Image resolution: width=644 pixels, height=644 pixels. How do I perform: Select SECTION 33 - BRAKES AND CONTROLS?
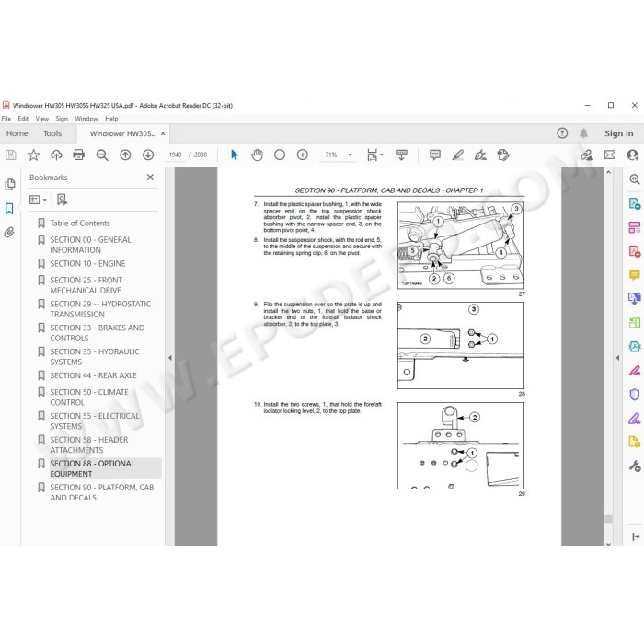(97, 333)
